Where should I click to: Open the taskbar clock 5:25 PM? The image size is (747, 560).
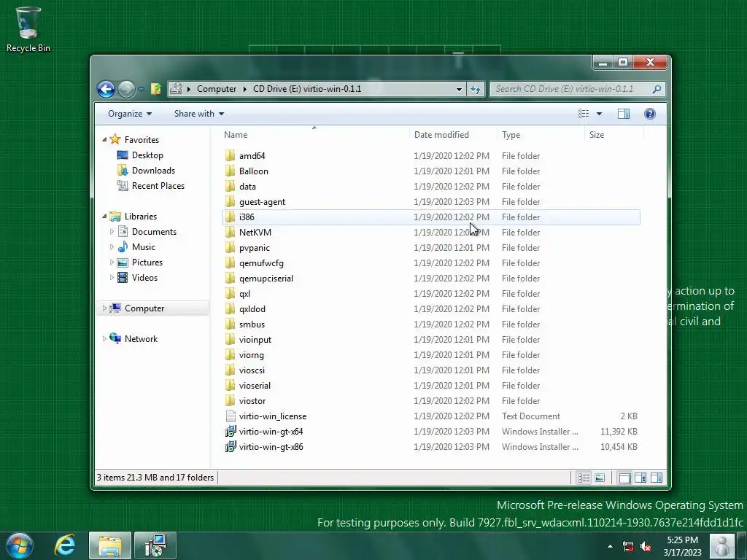pyautogui.click(x=682, y=546)
